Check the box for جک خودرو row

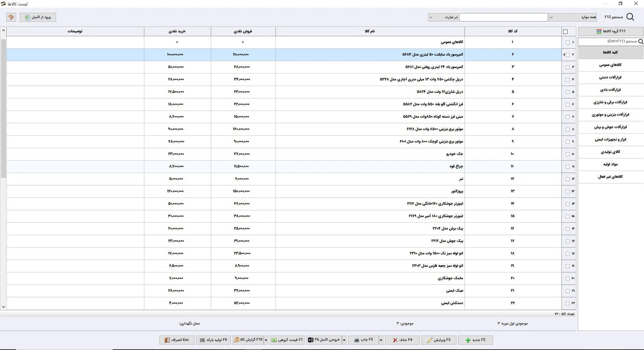coord(567,154)
